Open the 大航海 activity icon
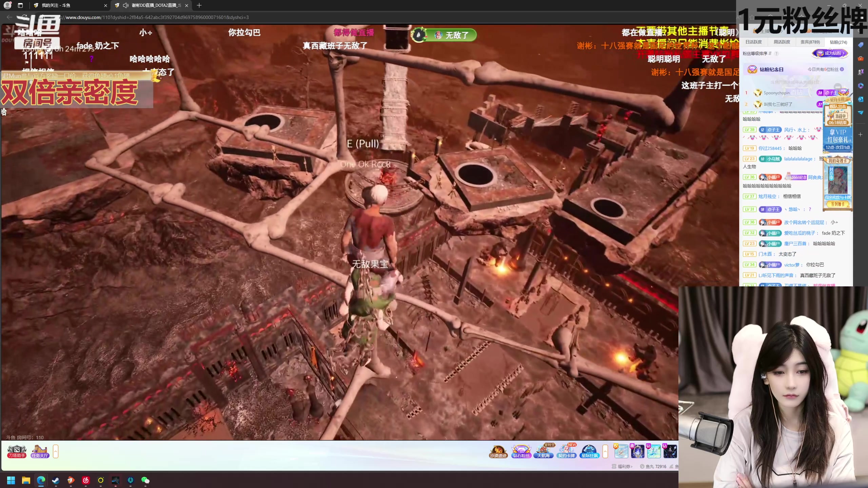The width and height of the screenshot is (868, 488). tap(544, 451)
